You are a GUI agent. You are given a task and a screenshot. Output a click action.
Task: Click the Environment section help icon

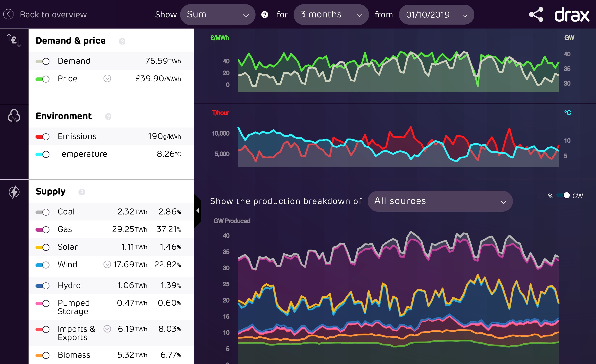coord(108,117)
